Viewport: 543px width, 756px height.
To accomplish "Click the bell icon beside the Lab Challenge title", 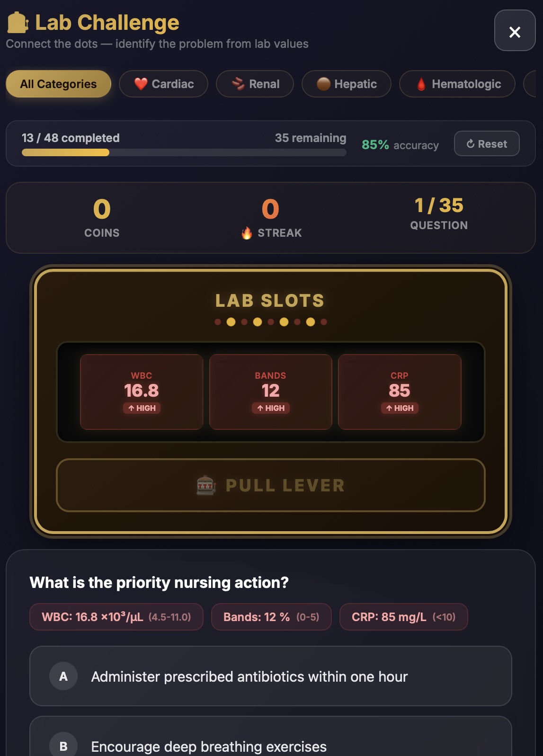I will [x=17, y=22].
